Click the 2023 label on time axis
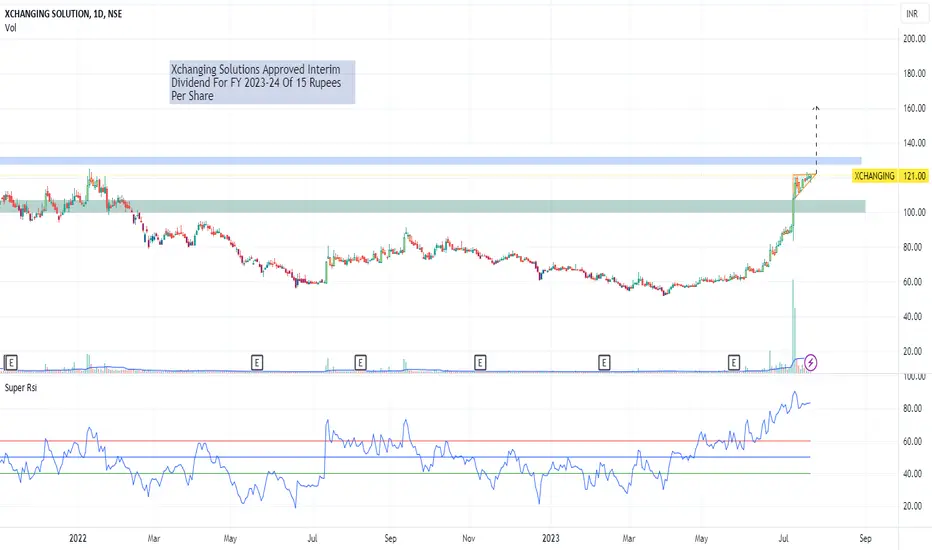 pos(550,538)
